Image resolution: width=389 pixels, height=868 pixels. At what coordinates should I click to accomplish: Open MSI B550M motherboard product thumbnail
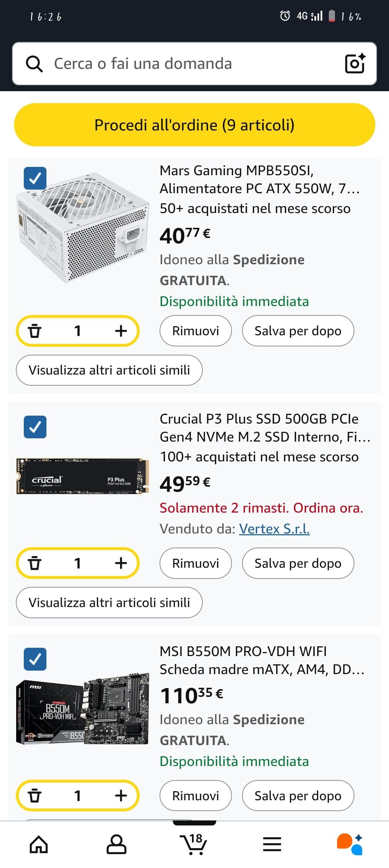point(82,709)
